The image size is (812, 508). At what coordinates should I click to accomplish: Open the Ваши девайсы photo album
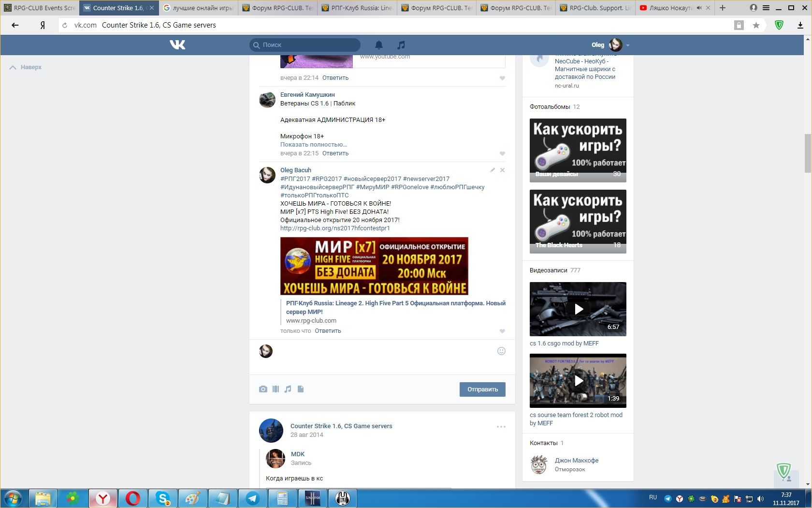(x=578, y=150)
